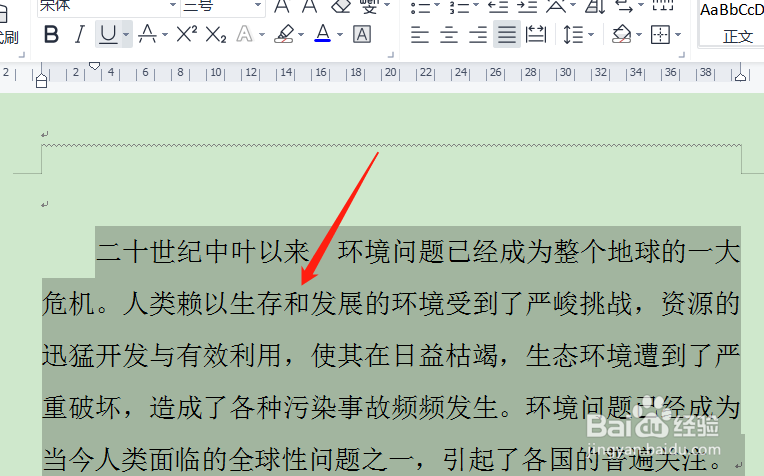
Task: Open the font name box showing 宋体
Action: 108,6
